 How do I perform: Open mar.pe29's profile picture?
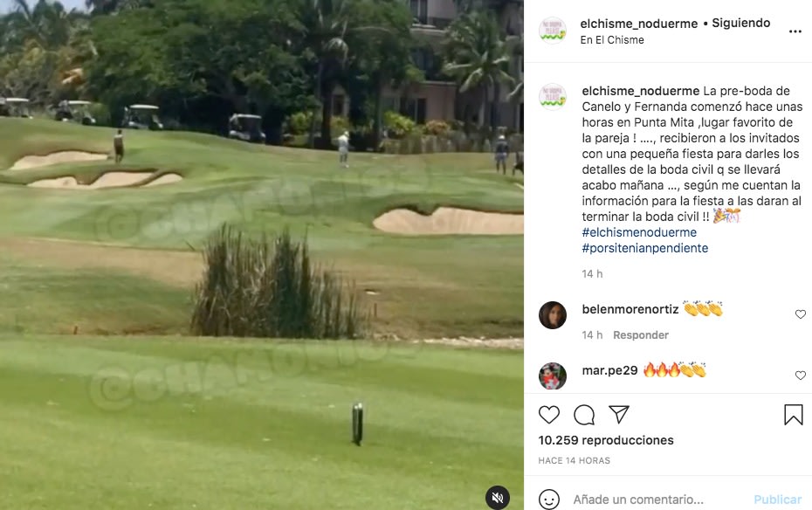[553, 376]
